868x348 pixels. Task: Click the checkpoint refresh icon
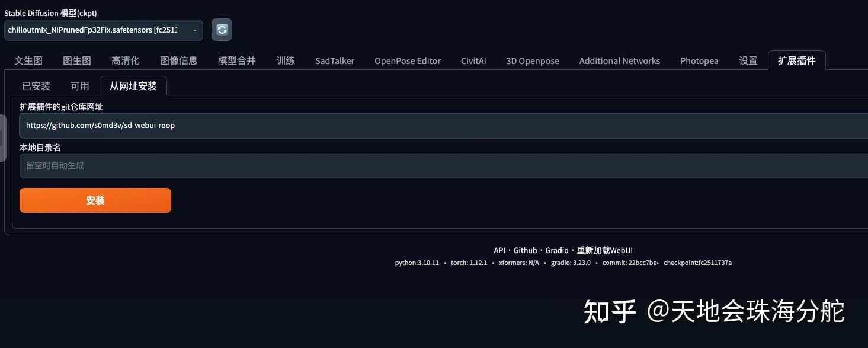[222, 29]
